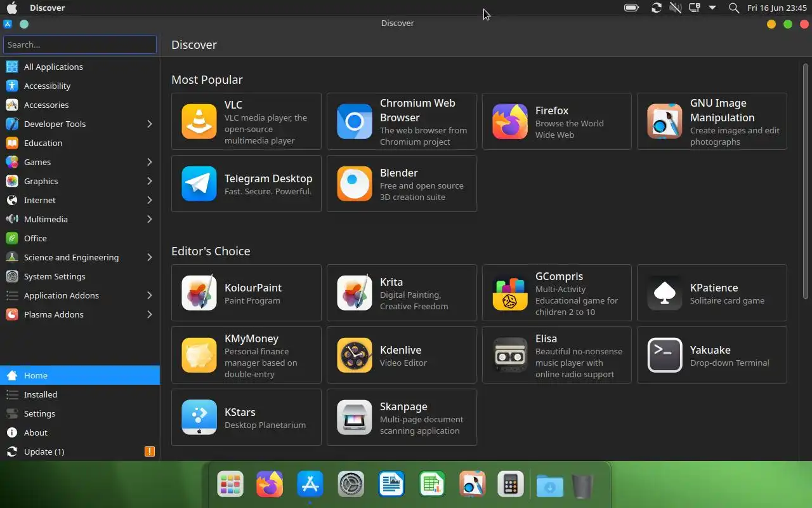This screenshot has height=508, width=812.
Task: Open the spreadsheet app in the dock
Action: coord(432,485)
